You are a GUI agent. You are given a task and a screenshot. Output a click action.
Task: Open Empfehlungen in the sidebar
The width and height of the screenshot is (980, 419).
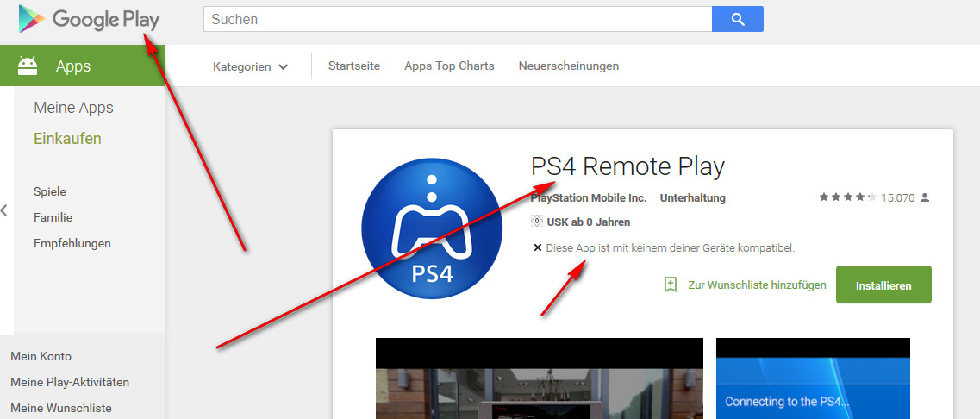coord(72,243)
